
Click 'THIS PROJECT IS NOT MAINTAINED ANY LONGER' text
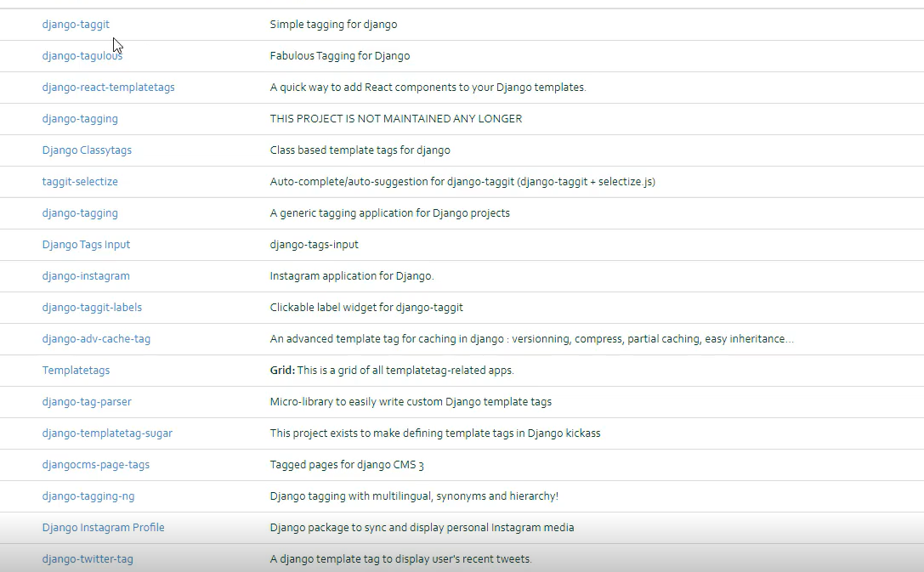(x=396, y=119)
